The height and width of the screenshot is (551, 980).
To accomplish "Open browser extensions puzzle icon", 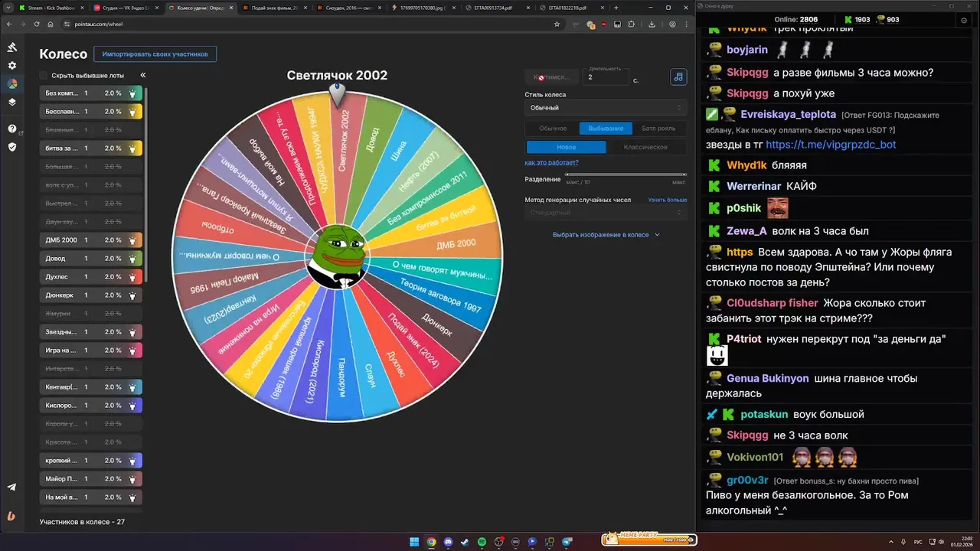I will [x=631, y=24].
